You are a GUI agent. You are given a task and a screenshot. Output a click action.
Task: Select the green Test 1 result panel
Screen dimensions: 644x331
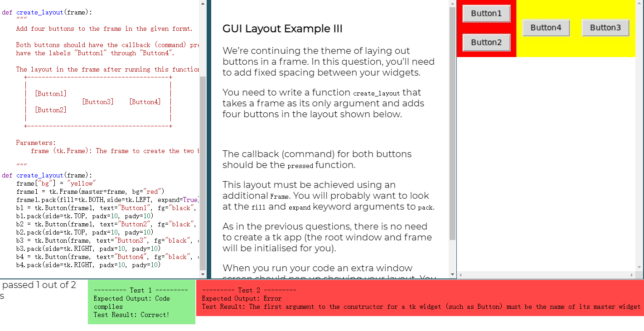(141, 301)
